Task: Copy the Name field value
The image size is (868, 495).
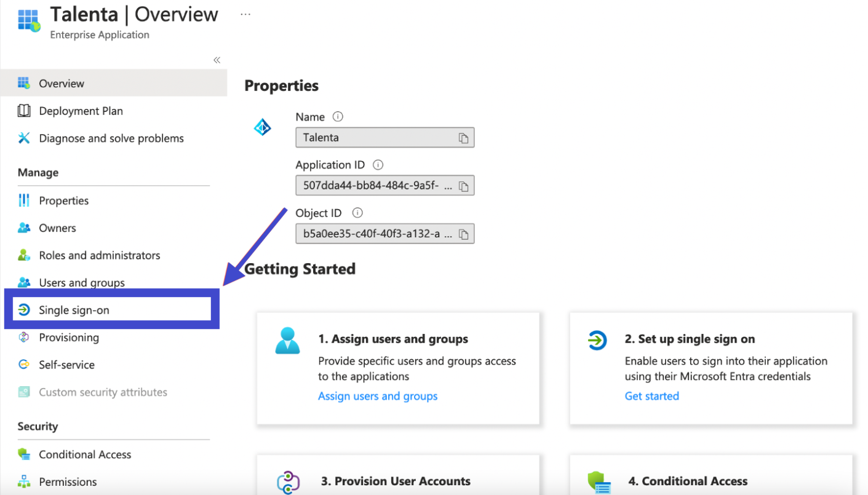Action: tap(463, 138)
